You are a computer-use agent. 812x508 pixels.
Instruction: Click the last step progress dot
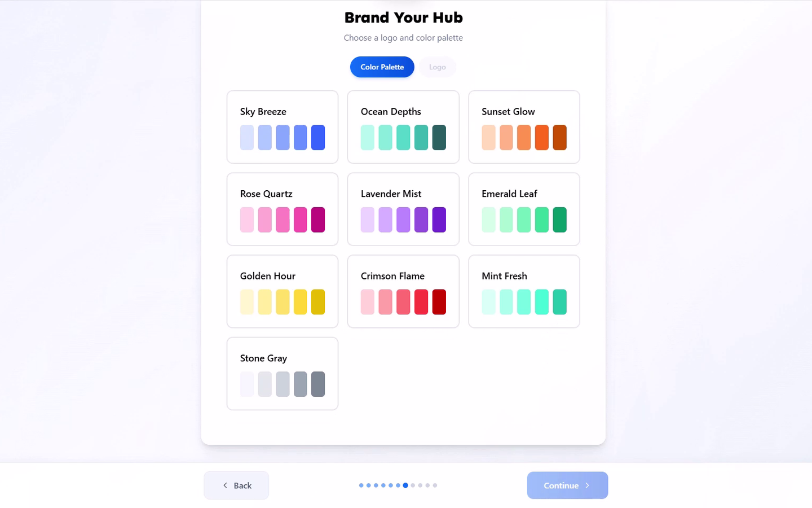[435, 485]
